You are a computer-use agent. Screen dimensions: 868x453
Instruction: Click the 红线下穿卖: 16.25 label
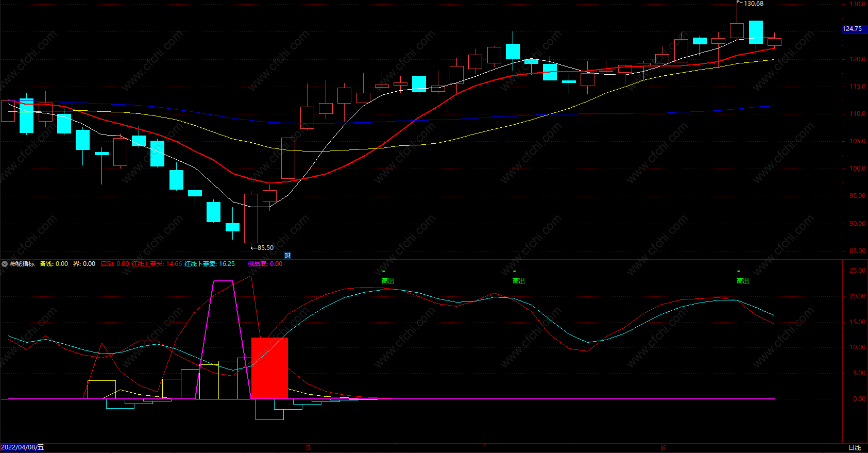210,264
